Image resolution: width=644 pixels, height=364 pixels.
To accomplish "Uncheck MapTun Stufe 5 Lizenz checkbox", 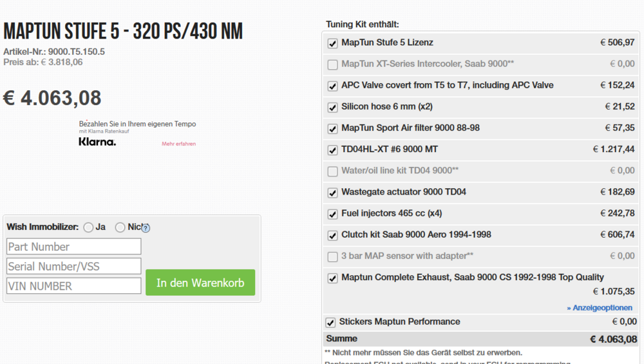I will pos(333,43).
